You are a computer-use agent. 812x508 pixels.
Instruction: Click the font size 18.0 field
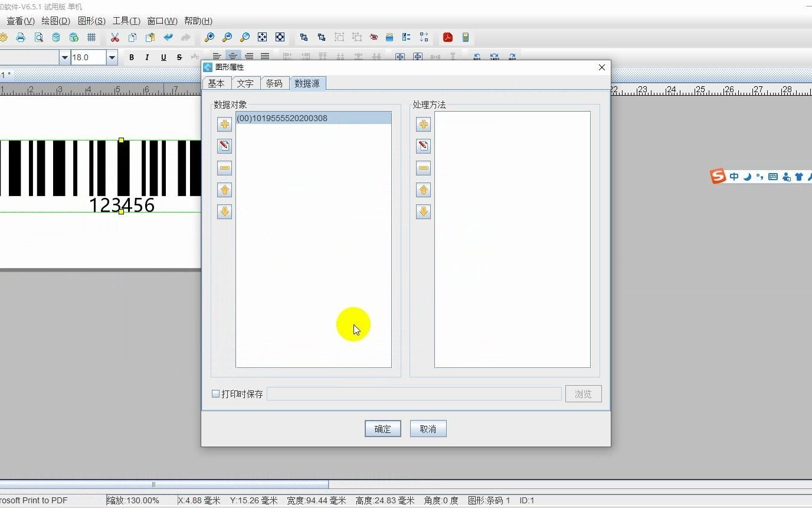click(89, 57)
